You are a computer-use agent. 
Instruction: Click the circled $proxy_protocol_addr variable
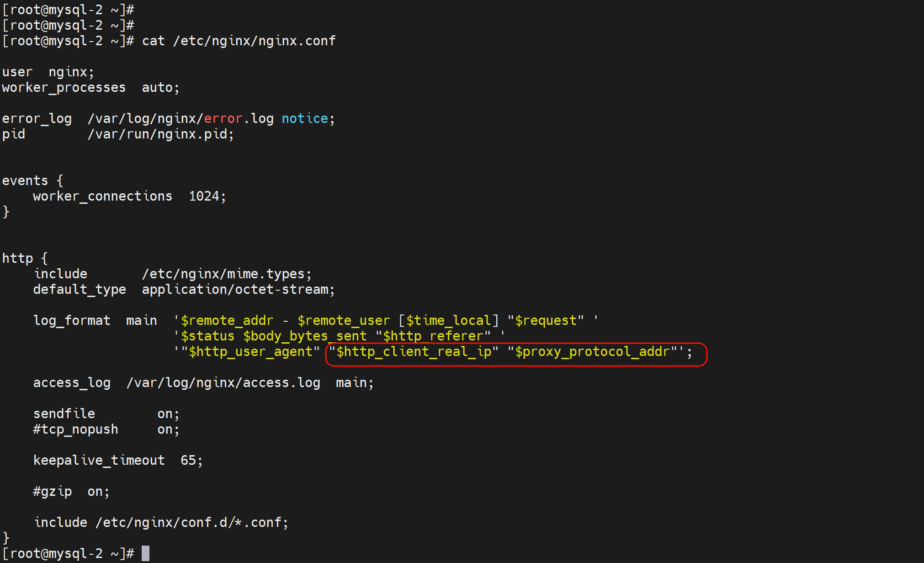coord(592,352)
